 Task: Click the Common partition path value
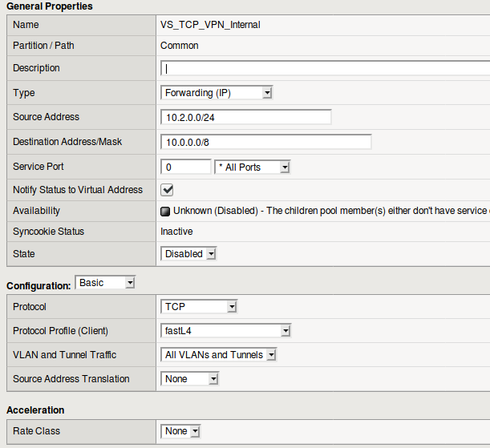(180, 46)
